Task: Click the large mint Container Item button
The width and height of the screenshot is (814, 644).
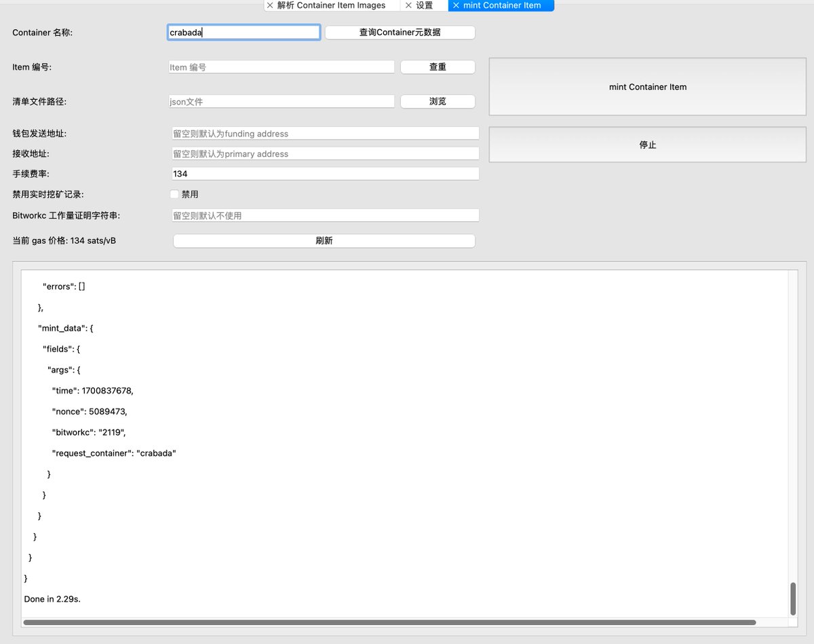Action: click(648, 87)
